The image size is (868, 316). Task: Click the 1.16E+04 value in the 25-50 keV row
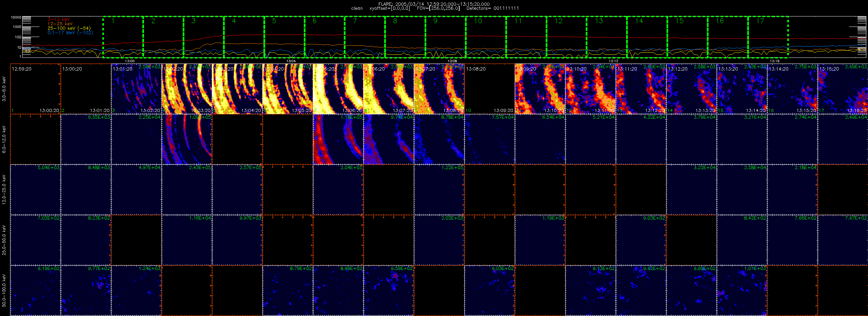click(x=200, y=218)
